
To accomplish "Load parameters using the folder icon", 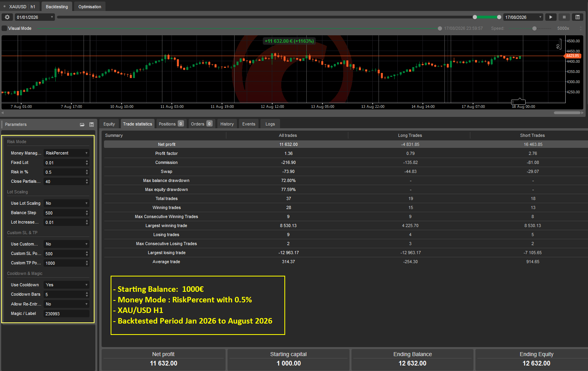I will pos(82,125).
